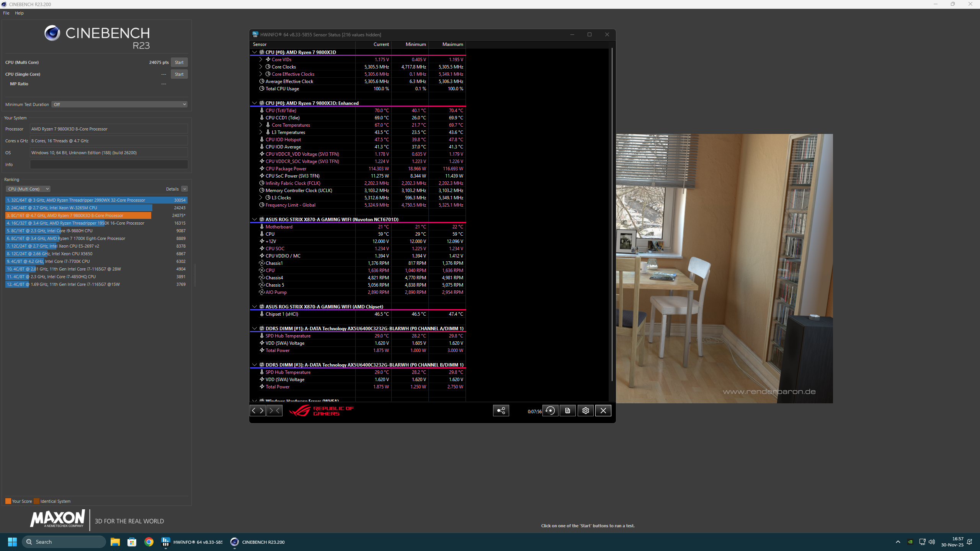Open the HWiNFO share/remote connection icon
Screen dimensions: 980x551
coord(501,411)
